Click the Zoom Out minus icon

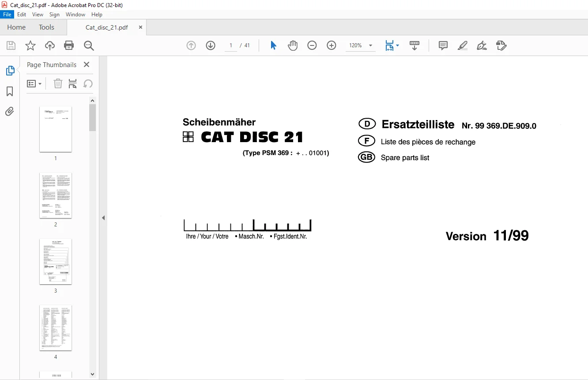pyautogui.click(x=312, y=45)
